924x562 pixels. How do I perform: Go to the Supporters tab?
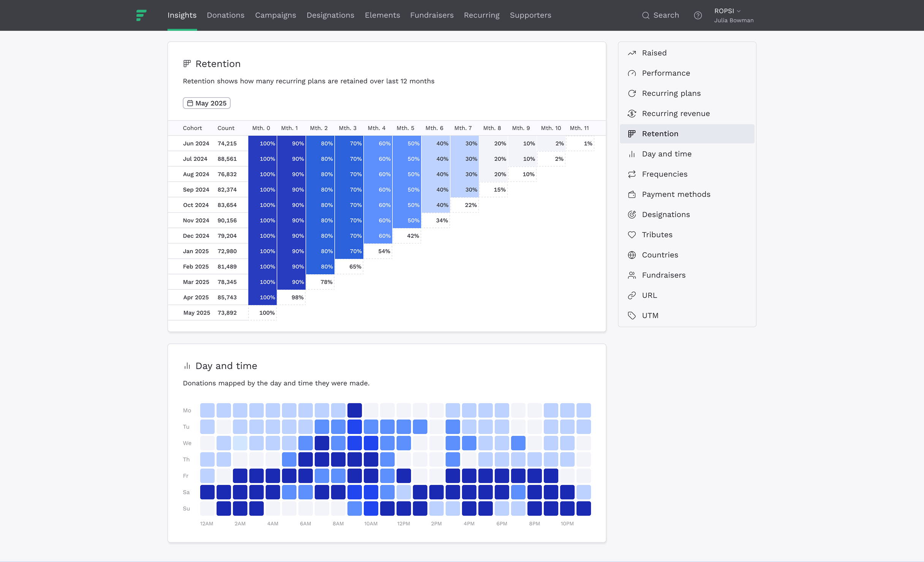530,15
